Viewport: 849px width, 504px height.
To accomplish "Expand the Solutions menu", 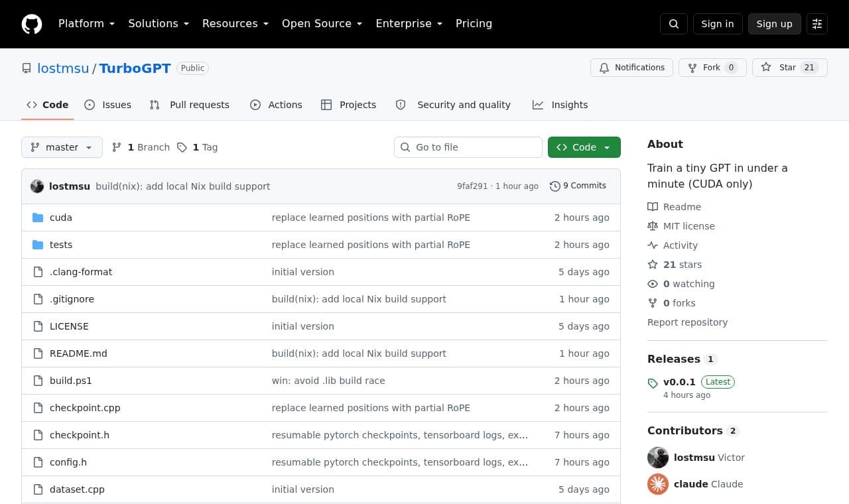I will point(159,24).
